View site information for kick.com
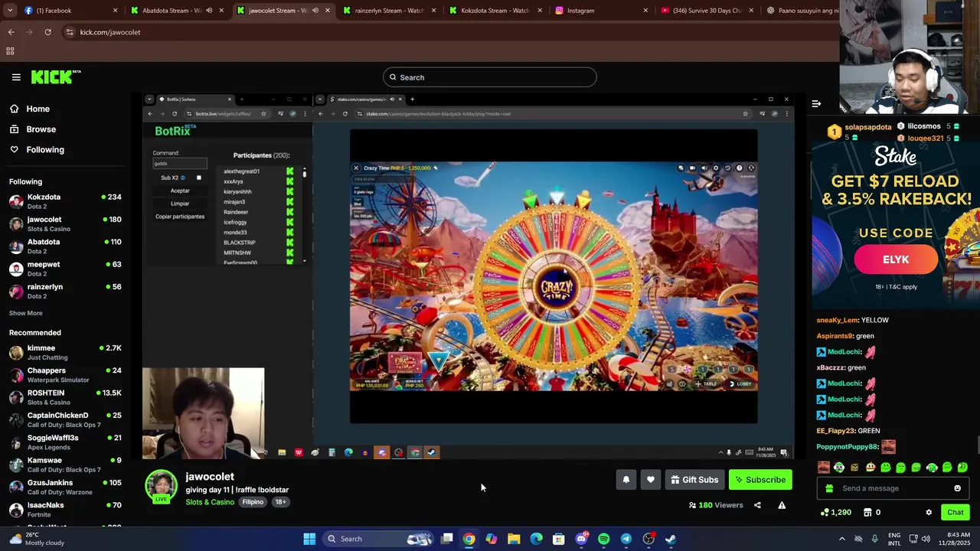 [70, 32]
